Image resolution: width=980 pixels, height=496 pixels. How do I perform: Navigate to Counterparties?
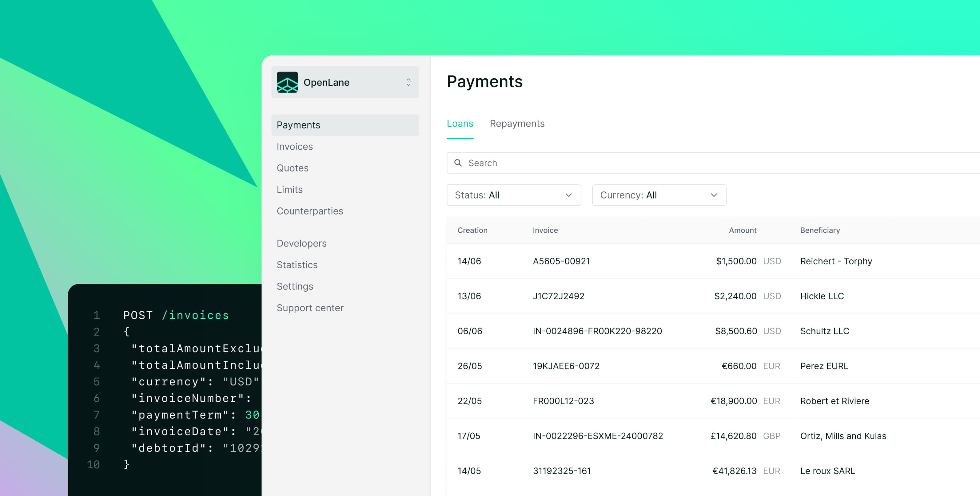click(x=310, y=211)
